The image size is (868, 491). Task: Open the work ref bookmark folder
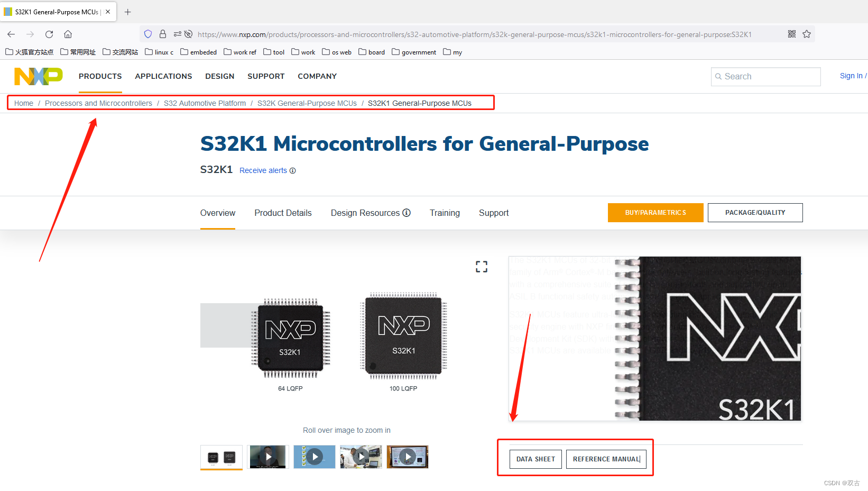[x=240, y=52]
